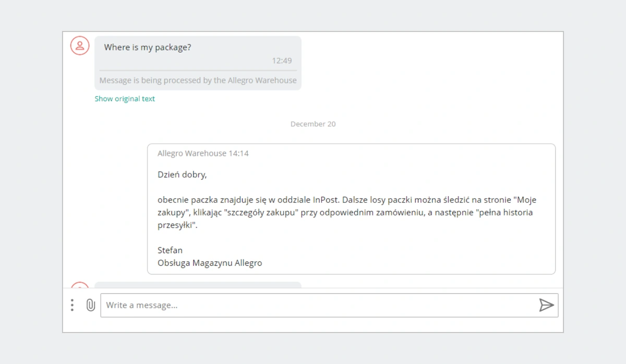Click the user avatar beside 'Where is my package?'
Screen dimensions: 626x364
[80, 46]
